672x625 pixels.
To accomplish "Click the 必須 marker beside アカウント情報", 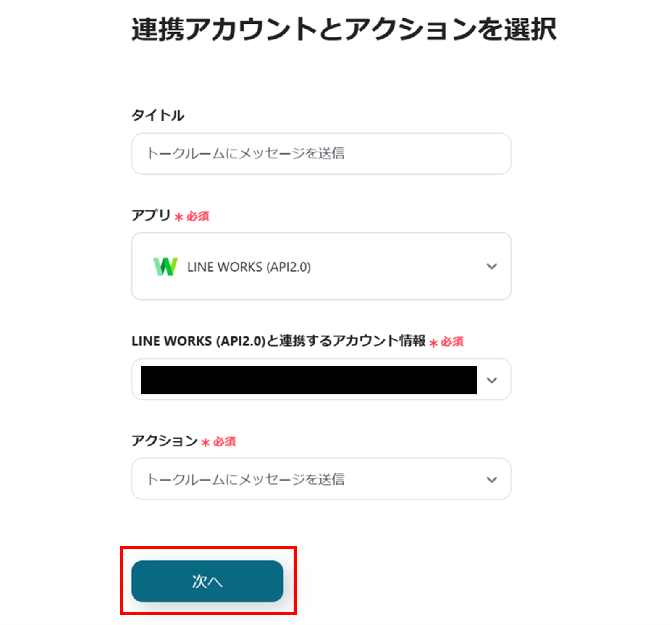I will pyautogui.click(x=452, y=341).
